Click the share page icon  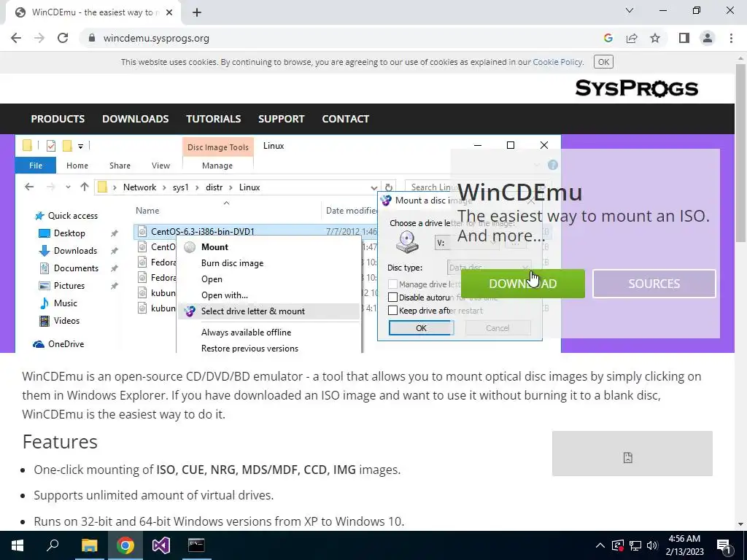coord(632,38)
